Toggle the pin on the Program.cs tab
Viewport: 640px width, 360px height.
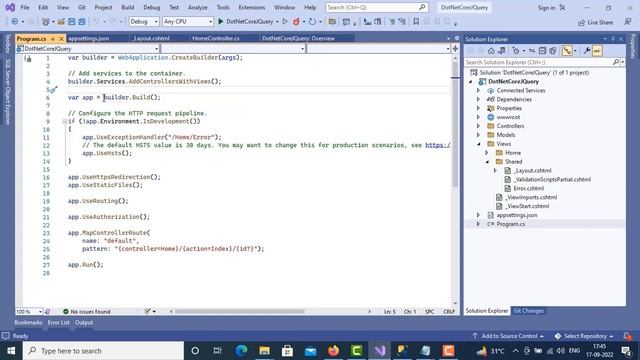pyautogui.click(x=53, y=39)
